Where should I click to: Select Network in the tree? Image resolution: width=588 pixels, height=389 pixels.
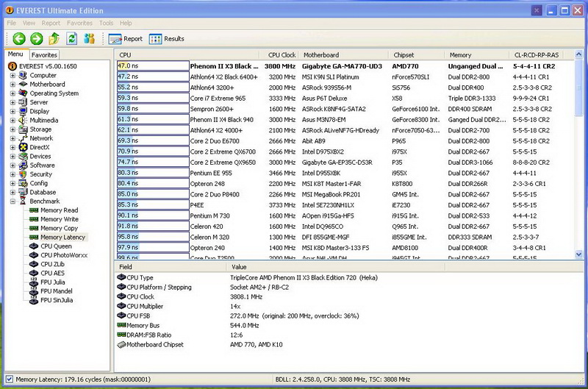pyautogui.click(x=41, y=138)
